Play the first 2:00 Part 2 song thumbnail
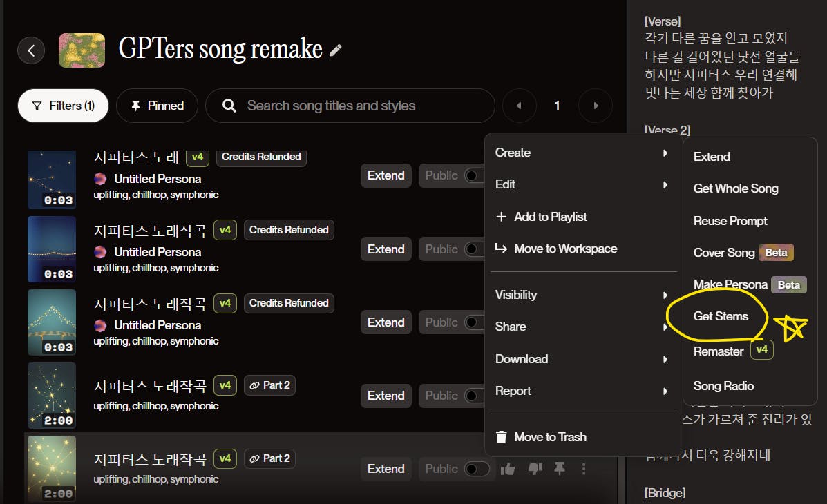The height and width of the screenshot is (504, 827). (x=52, y=396)
